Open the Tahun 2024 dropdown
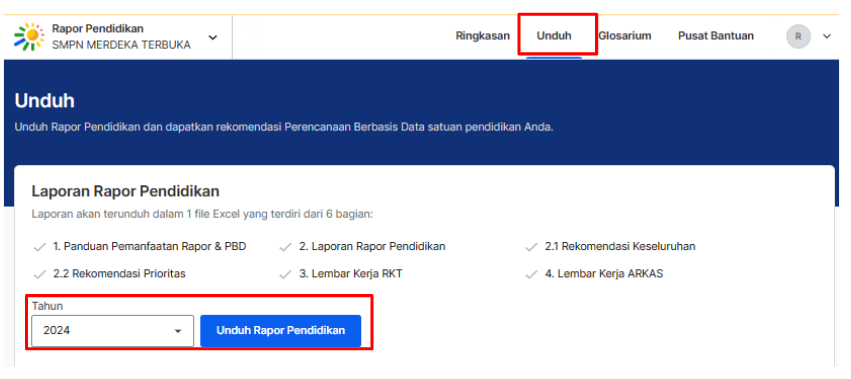Screen dimensions: 851x379 (x=112, y=331)
